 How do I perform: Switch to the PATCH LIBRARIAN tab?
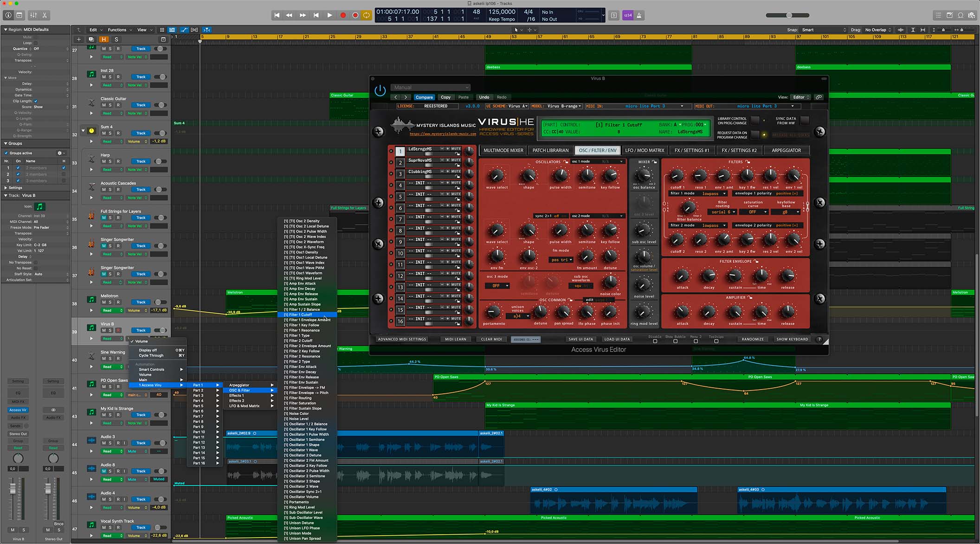(550, 150)
